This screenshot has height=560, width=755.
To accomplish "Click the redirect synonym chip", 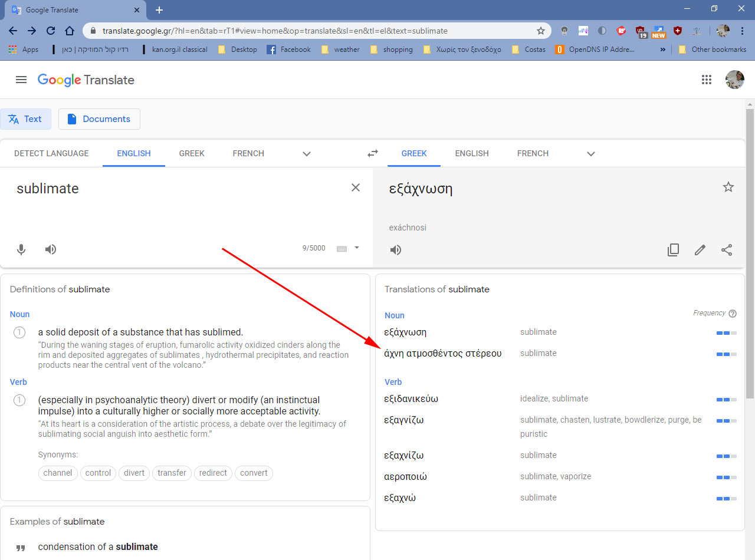I will point(213,473).
